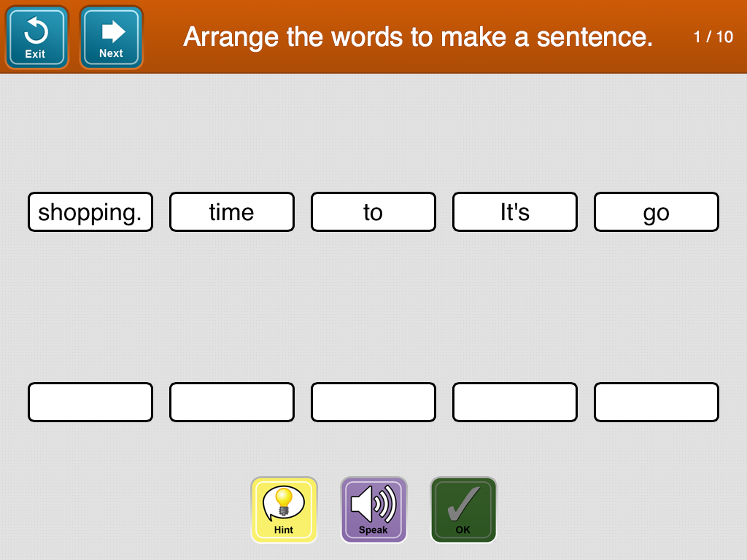Select the word tile "shopping."
Screen dimensions: 747x560
(x=90, y=212)
